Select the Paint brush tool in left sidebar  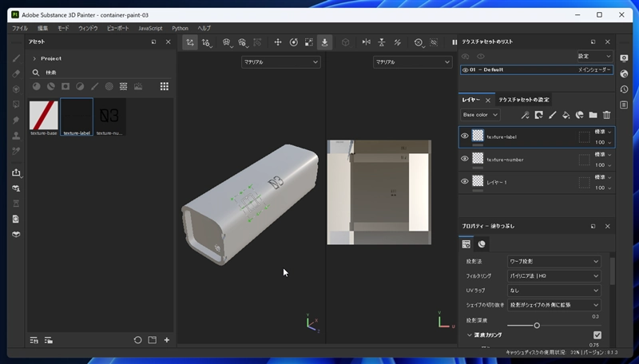pyautogui.click(x=15, y=58)
